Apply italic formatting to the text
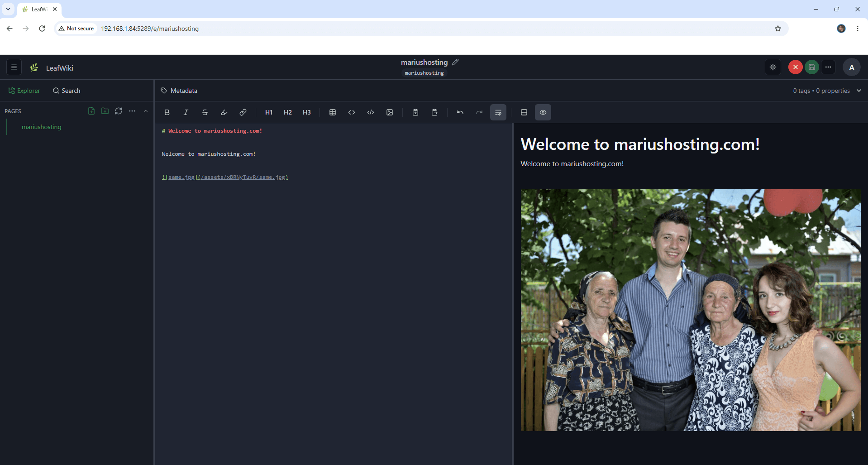 [186, 112]
